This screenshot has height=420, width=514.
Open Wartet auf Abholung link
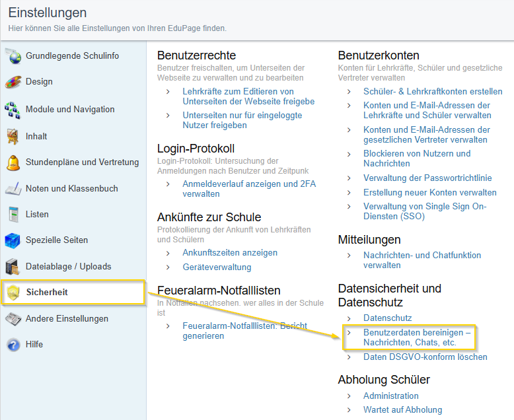(x=402, y=410)
